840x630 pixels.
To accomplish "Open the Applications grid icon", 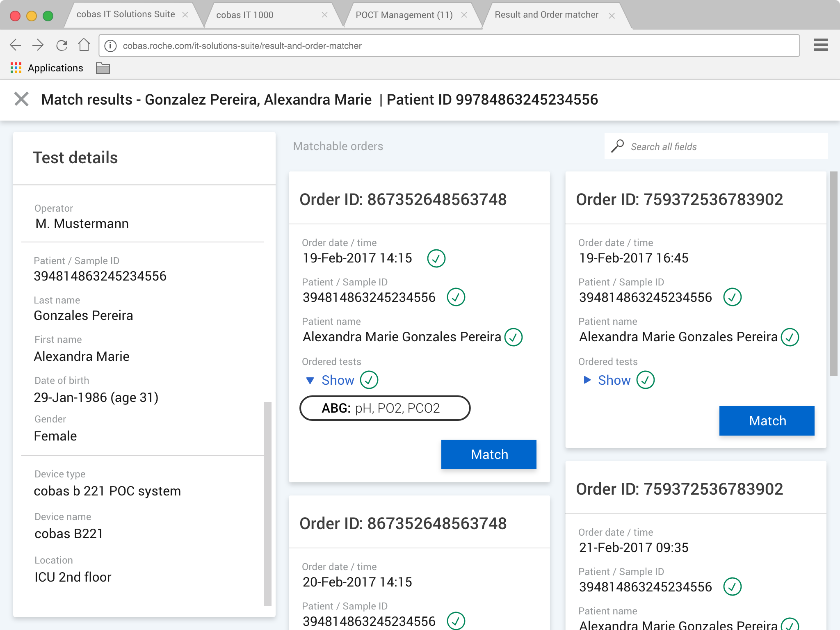I will (x=16, y=68).
